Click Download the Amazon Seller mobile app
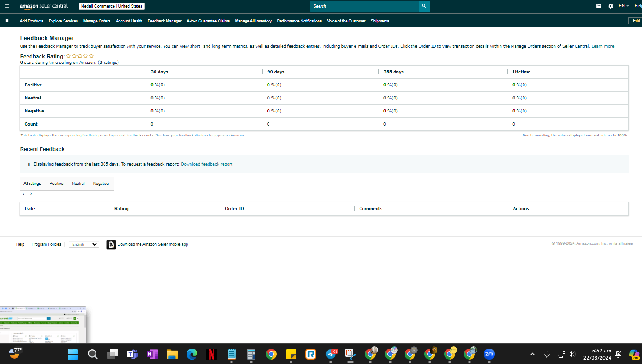The image size is (642, 364). coord(153,244)
